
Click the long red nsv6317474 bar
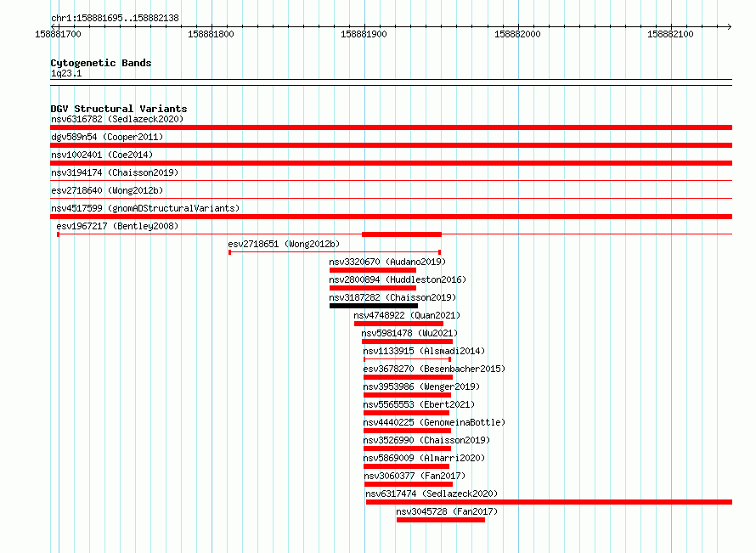point(549,502)
